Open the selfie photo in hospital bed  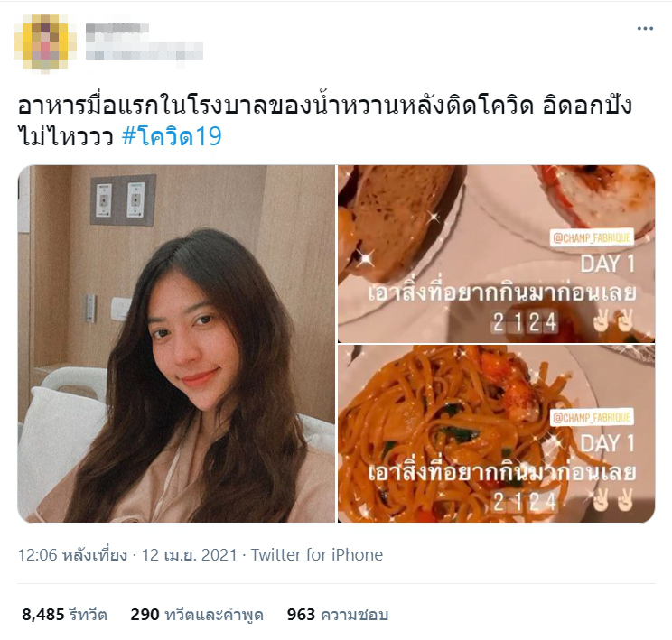pyautogui.click(x=176, y=344)
